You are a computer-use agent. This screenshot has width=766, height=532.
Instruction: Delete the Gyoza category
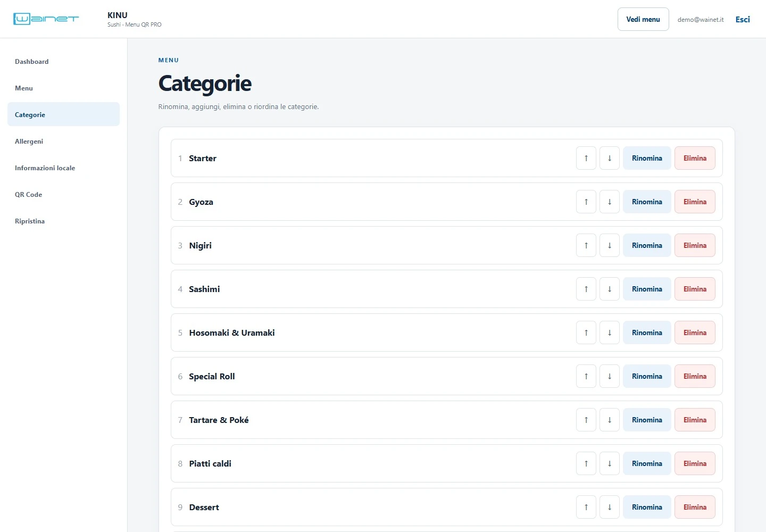coord(695,202)
